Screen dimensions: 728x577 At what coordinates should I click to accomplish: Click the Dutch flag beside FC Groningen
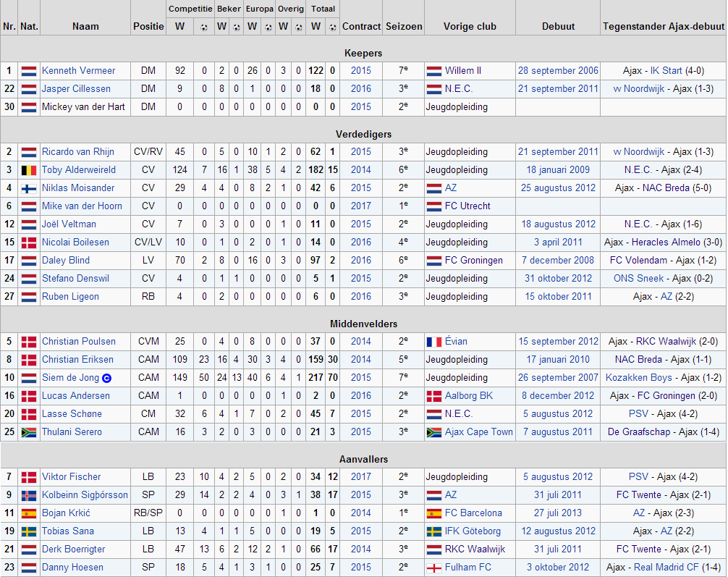[434, 261]
